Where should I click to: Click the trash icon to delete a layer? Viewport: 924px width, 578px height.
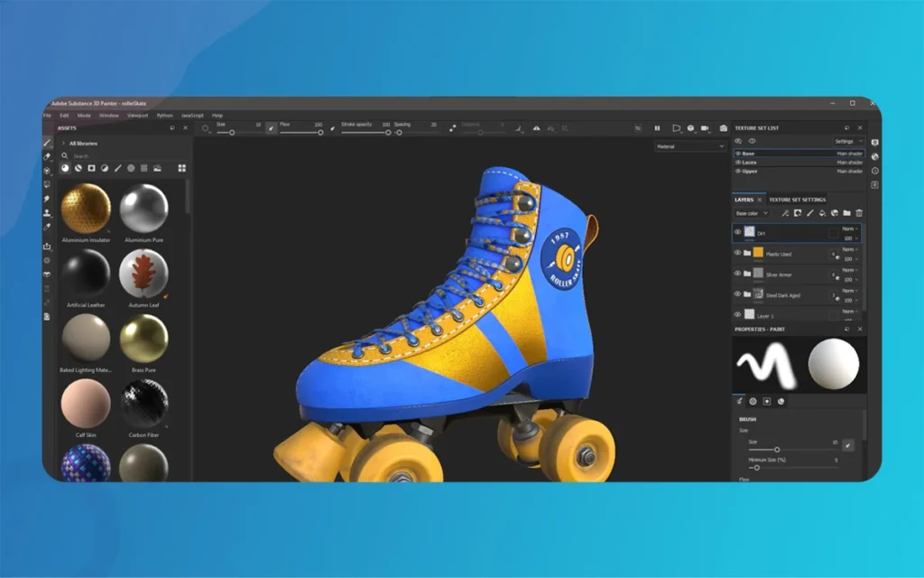(x=857, y=213)
